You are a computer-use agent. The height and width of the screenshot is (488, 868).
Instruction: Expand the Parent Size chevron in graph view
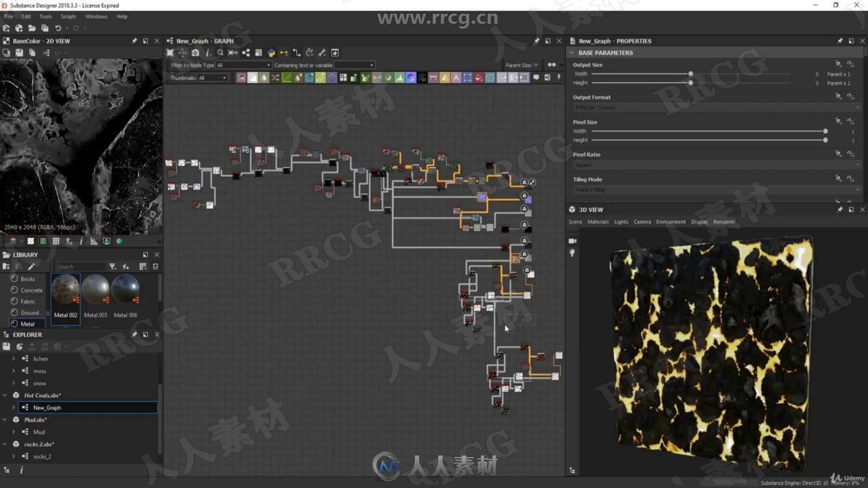click(536, 65)
